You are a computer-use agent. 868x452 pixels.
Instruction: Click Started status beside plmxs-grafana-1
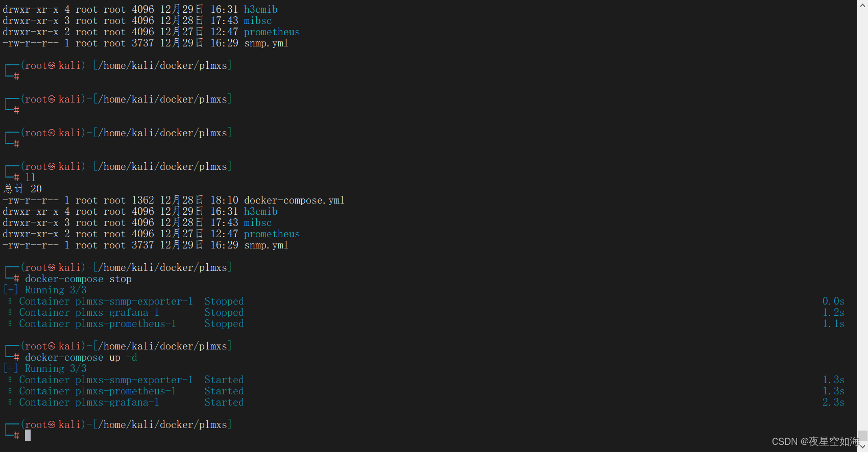coord(224,402)
